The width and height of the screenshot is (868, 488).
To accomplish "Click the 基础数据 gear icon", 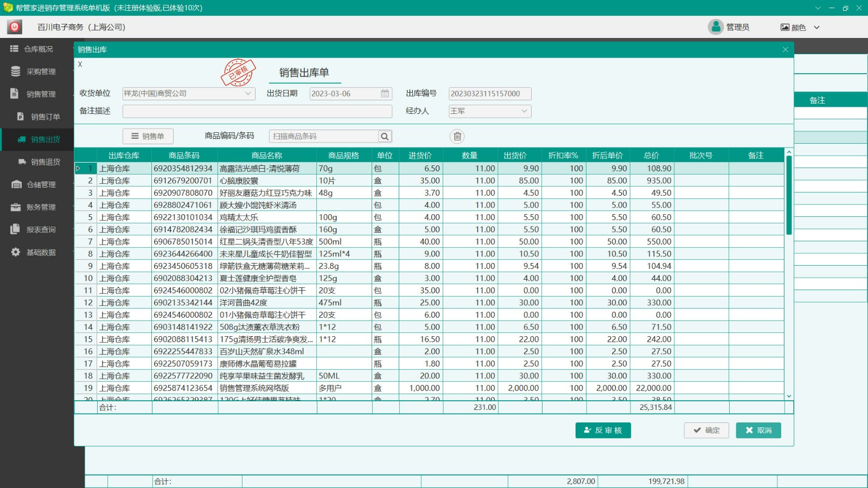I will (x=16, y=252).
